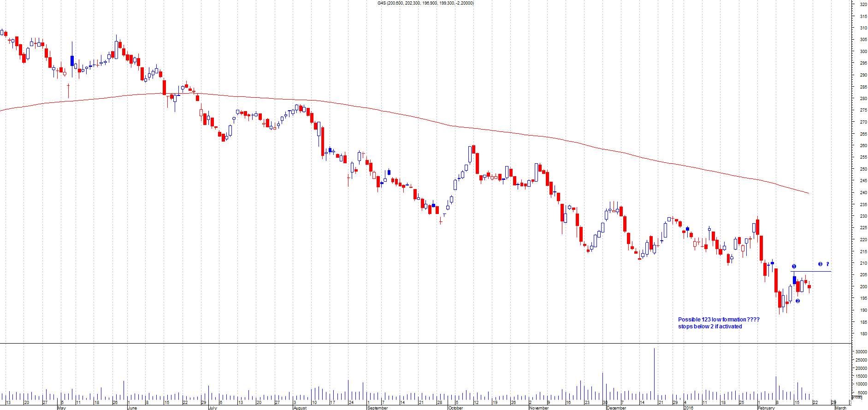The height and width of the screenshot is (410, 868).
Task: Click the blue question mark annotation
Action: 827,264
